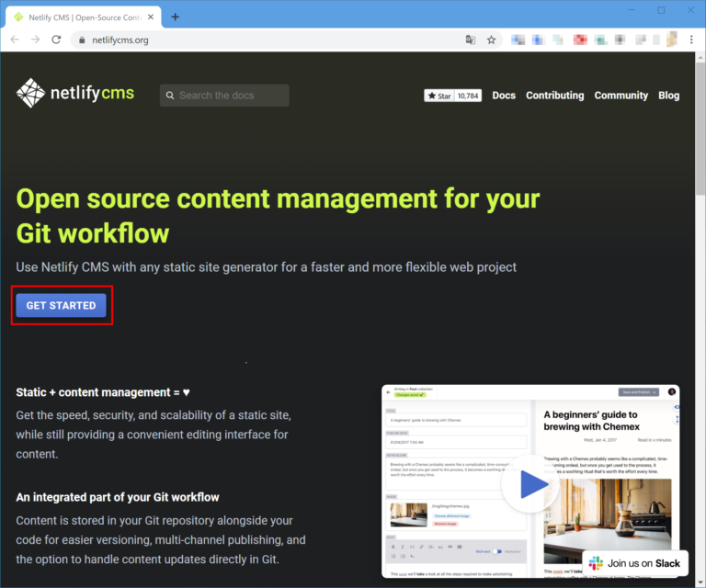Click the Netlify CMS logo

(75, 95)
